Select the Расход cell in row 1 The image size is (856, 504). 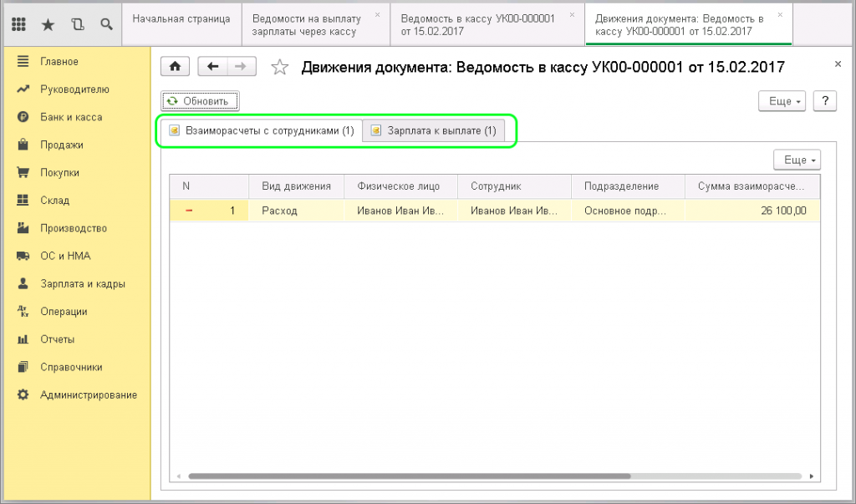(297, 211)
